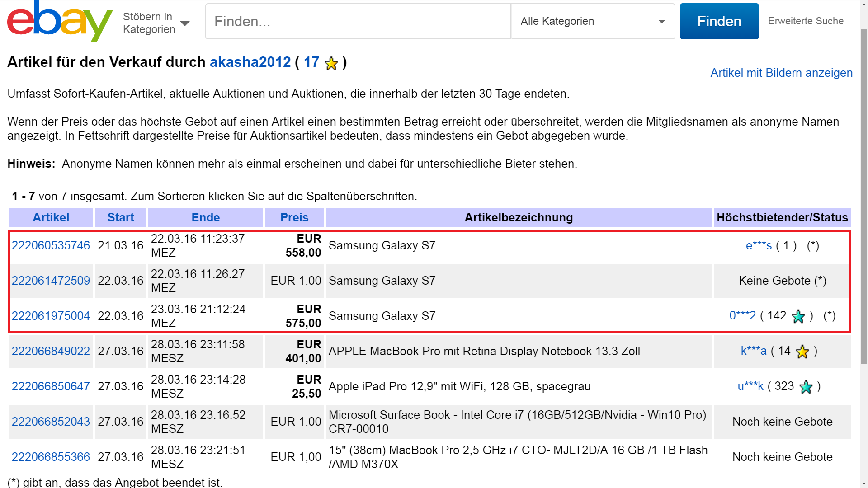
Task: Open Erweiterte Suche link
Action: pos(806,21)
